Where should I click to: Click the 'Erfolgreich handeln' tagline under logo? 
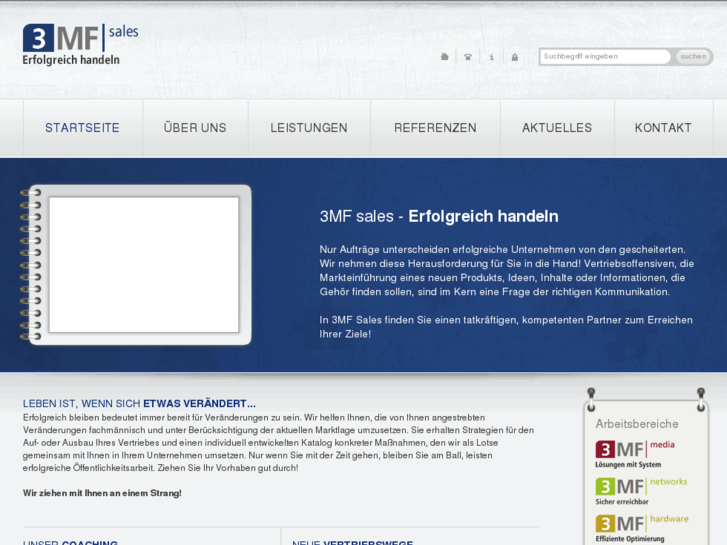point(71,60)
